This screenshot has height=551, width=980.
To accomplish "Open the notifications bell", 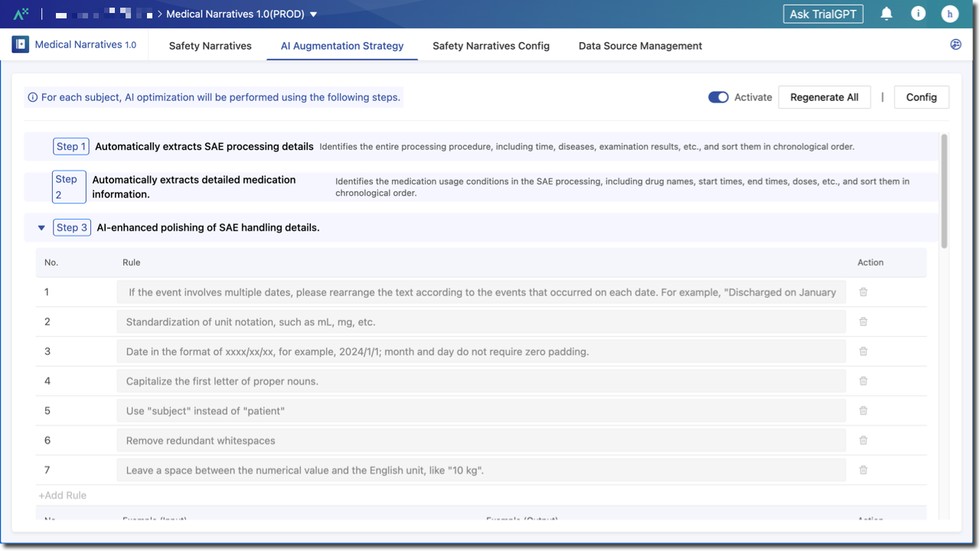I will pyautogui.click(x=887, y=14).
